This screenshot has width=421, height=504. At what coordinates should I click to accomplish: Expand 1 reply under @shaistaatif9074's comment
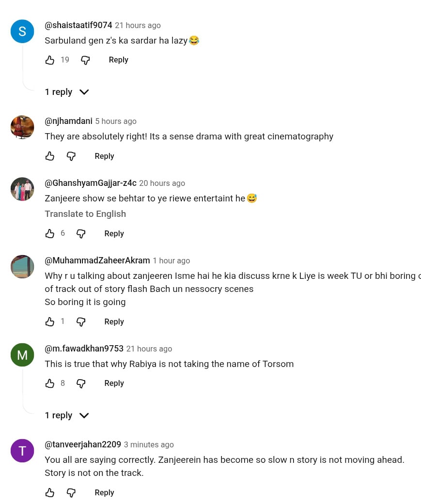click(x=67, y=92)
